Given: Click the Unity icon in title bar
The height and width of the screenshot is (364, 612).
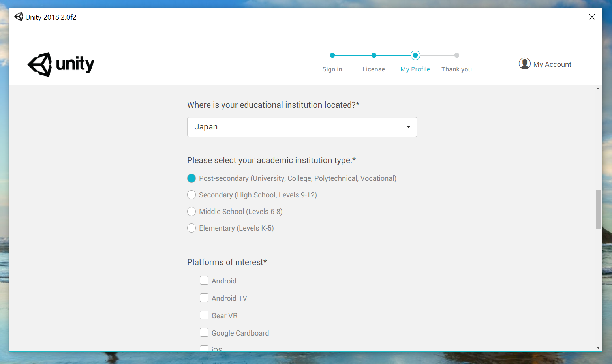Looking at the screenshot, I should click(x=19, y=17).
